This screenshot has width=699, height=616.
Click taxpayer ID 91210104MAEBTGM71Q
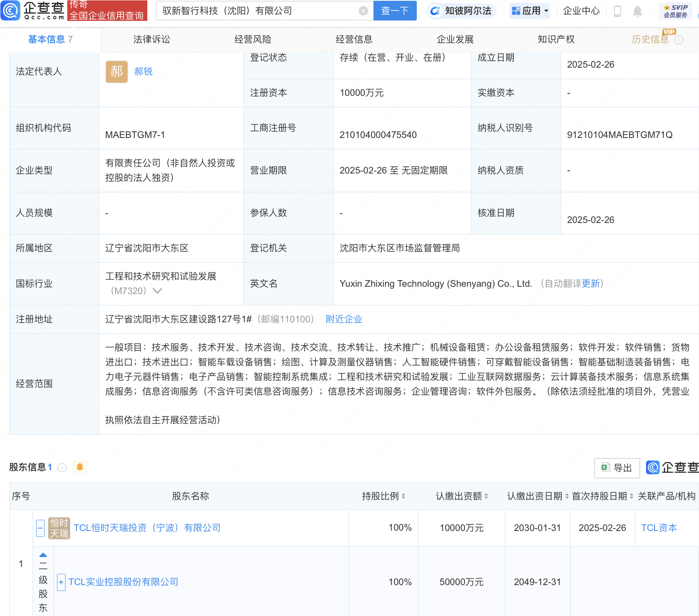click(620, 135)
